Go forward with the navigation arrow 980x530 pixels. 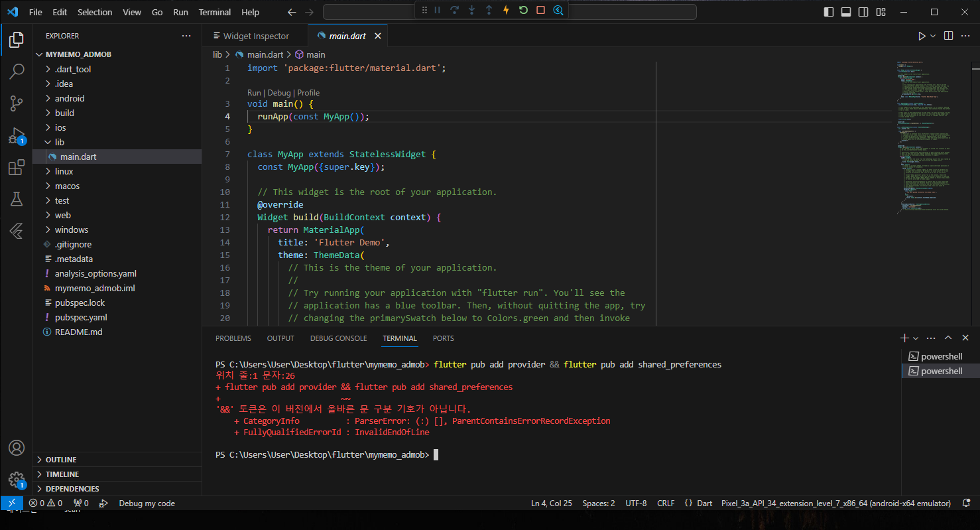coord(309,12)
